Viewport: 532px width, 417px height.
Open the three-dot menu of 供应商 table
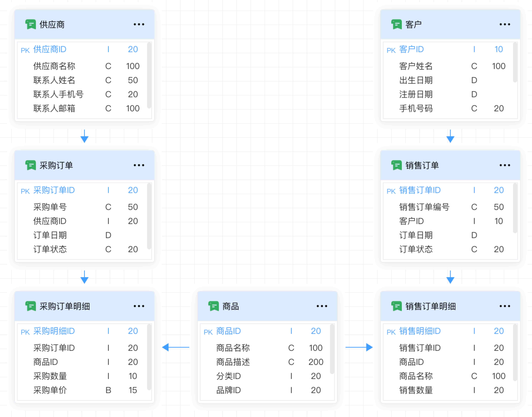click(x=139, y=24)
